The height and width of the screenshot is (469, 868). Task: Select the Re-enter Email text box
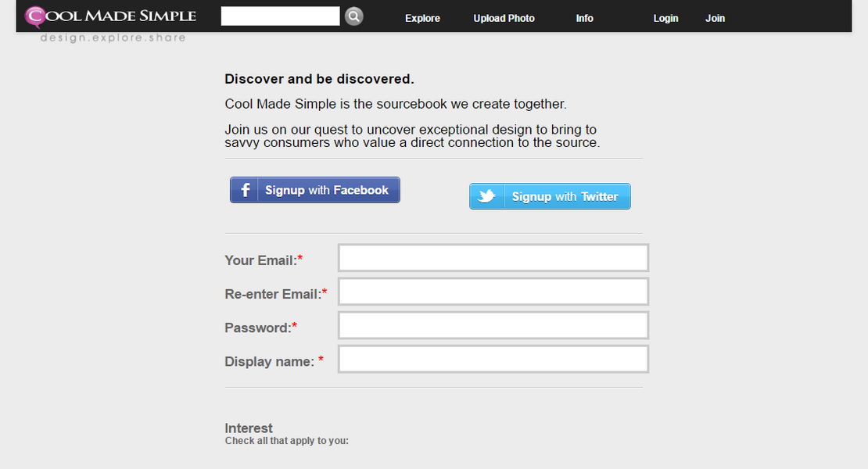(493, 292)
